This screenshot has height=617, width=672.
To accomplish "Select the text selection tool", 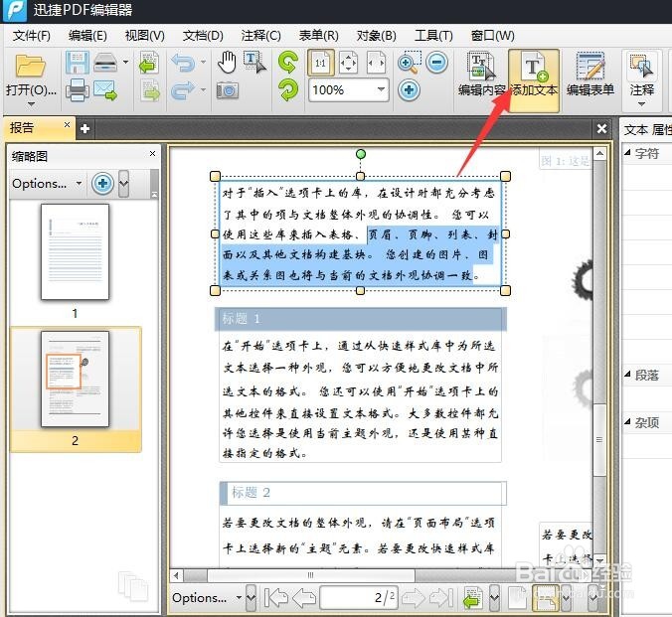I will [x=254, y=63].
